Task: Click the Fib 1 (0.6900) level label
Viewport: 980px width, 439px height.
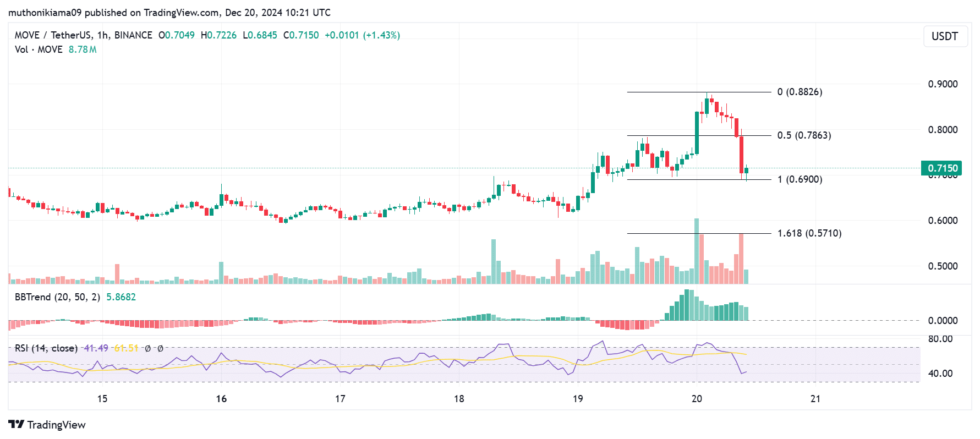Action: point(800,179)
